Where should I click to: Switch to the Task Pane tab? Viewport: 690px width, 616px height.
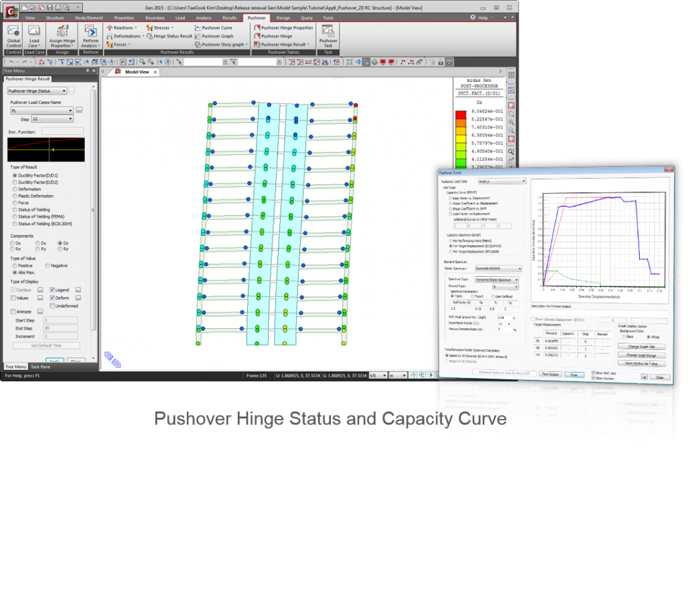(40, 367)
